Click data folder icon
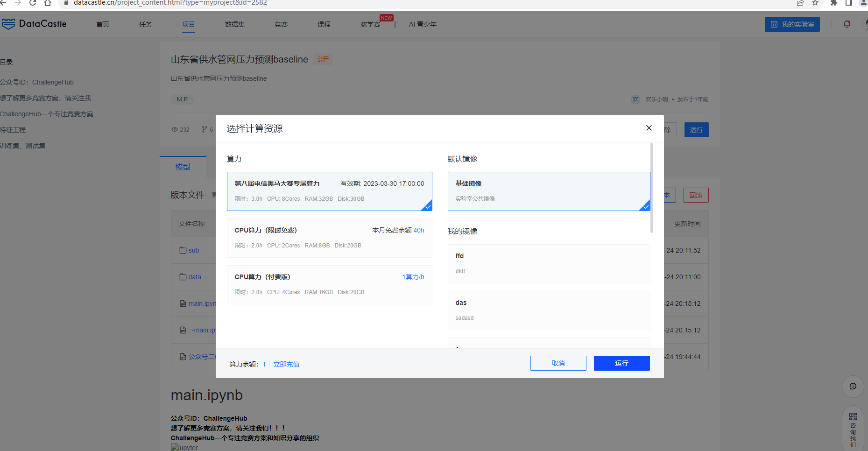Viewport: 868px width, 451px height. point(183,277)
